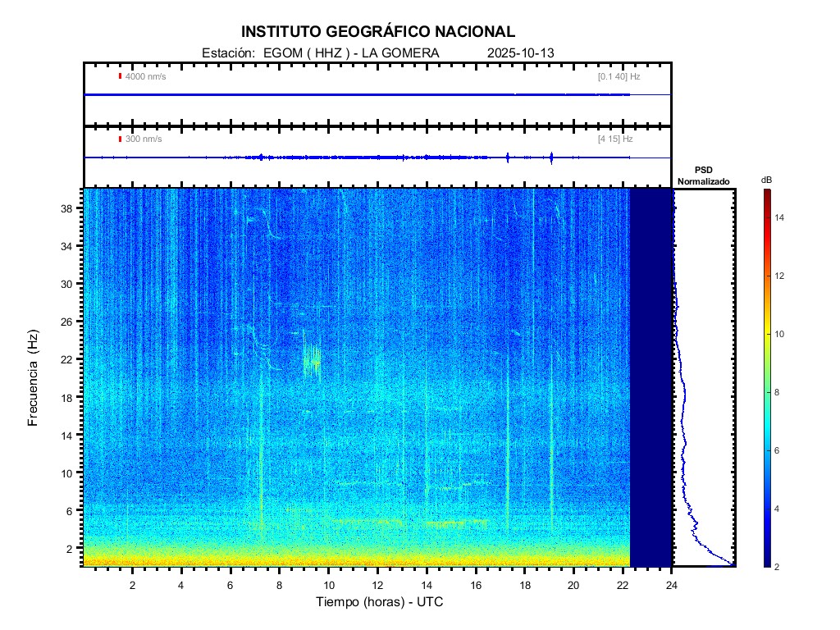The height and width of the screenshot is (630, 840).
Task: Click the Frecuencia (Hz) axis label
Action: pos(34,377)
